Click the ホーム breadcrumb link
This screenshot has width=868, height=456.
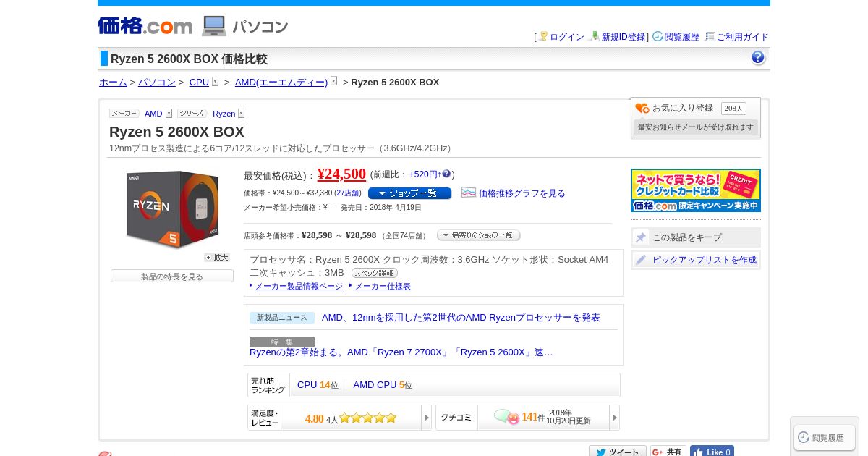click(x=113, y=82)
